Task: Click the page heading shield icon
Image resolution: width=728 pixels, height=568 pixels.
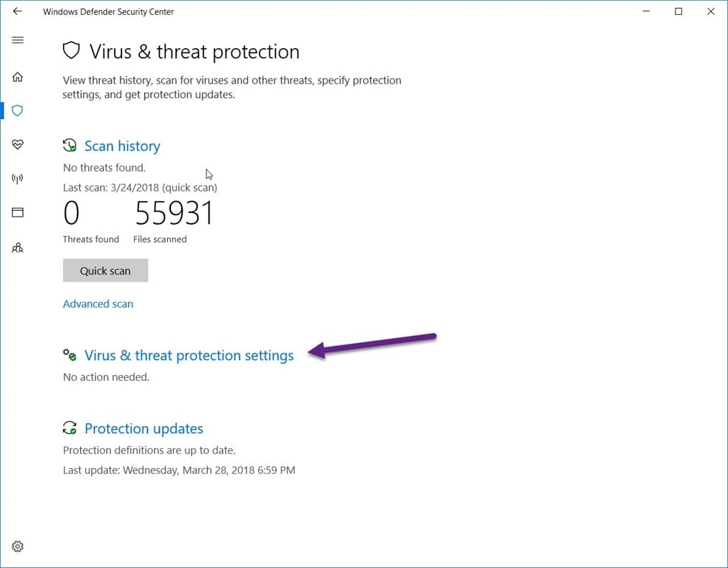Action: point(72,50)
